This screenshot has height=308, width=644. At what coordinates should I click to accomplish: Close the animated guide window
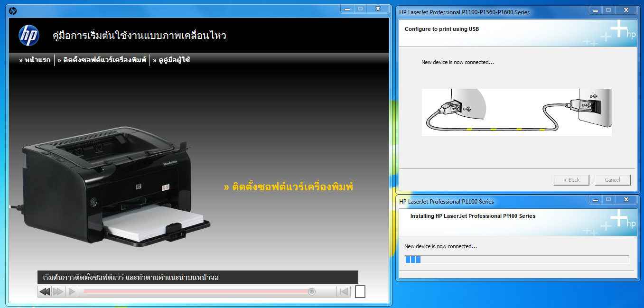(x=378, y=9)
